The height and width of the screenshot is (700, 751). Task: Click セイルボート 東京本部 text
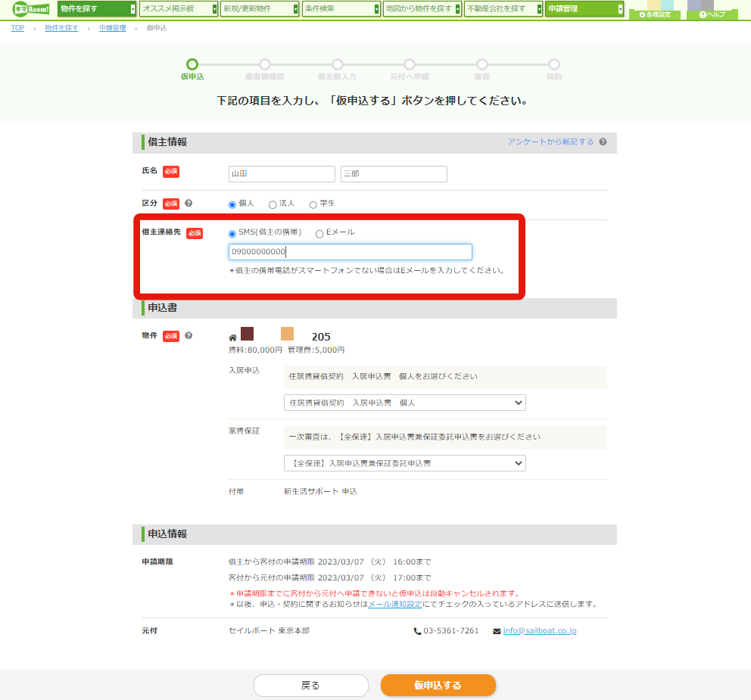(270, 630)
